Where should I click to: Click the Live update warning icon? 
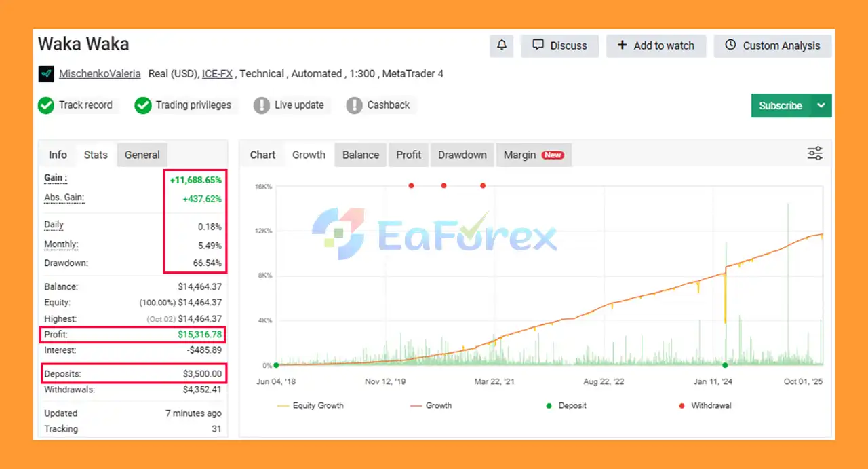tap(262, 105)
